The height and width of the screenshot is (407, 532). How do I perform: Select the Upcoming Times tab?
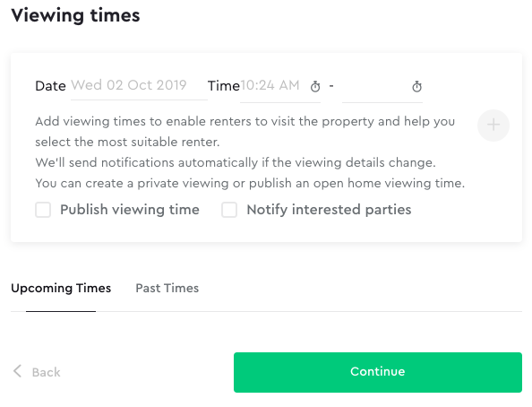point(61,288)
